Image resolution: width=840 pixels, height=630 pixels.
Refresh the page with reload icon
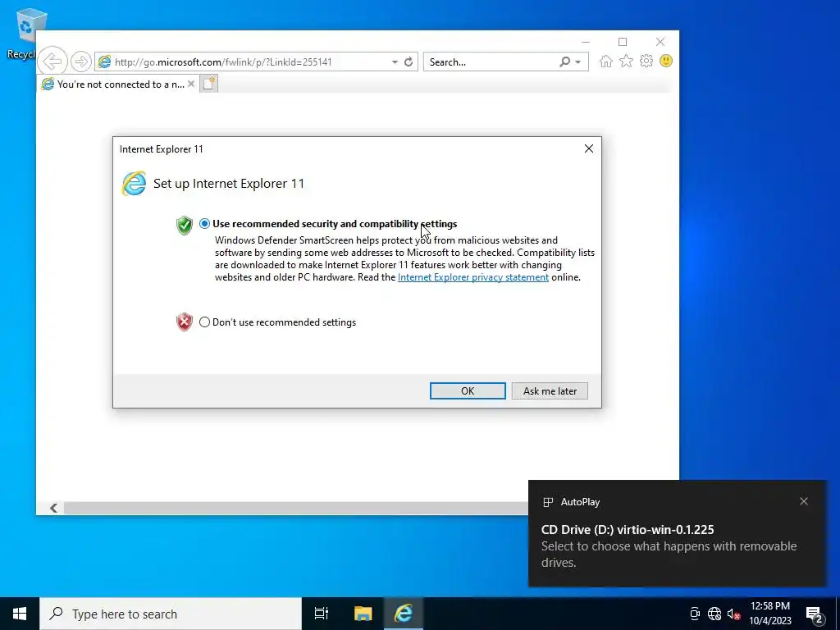coord(409,62)
